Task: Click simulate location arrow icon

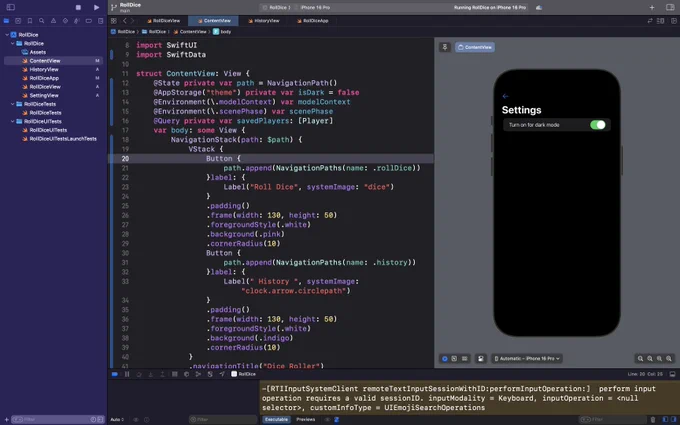Action: coord(222,374)
